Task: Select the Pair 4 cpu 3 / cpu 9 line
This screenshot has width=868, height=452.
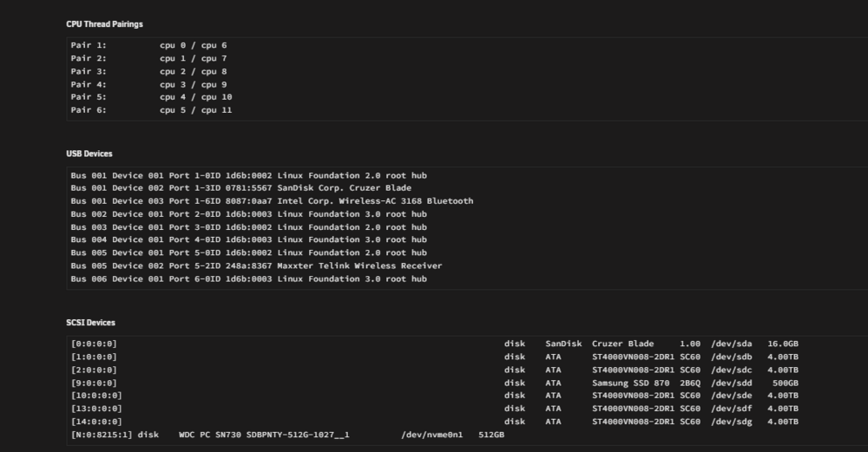Action: click(149, 85)
